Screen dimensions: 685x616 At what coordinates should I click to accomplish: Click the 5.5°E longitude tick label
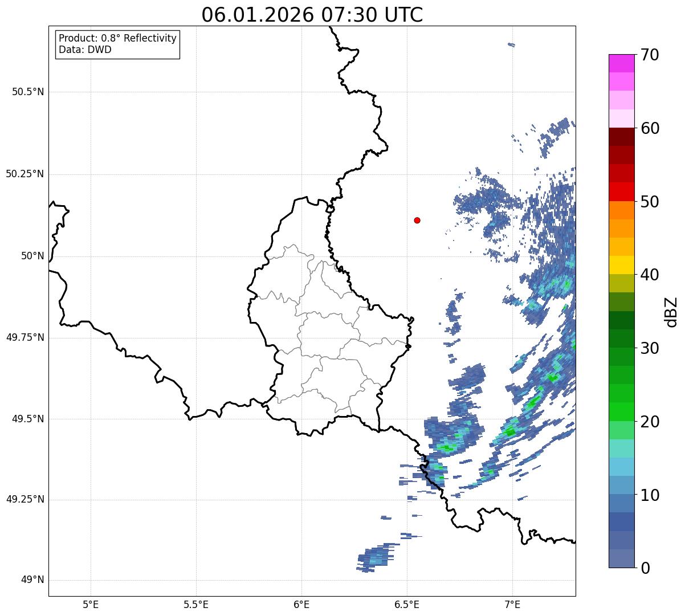[x=196, y=605]
